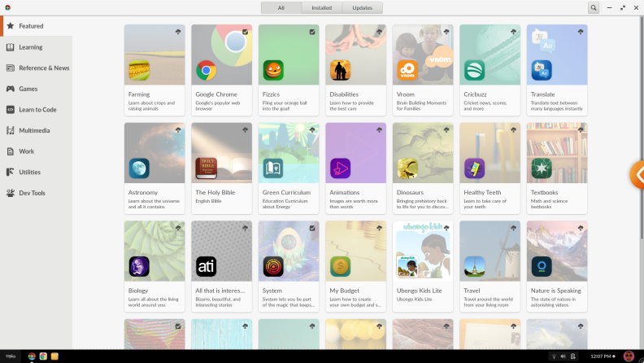Click the clock in taskbar
Viewport: 644px width, 363px height.
[600, 356]
